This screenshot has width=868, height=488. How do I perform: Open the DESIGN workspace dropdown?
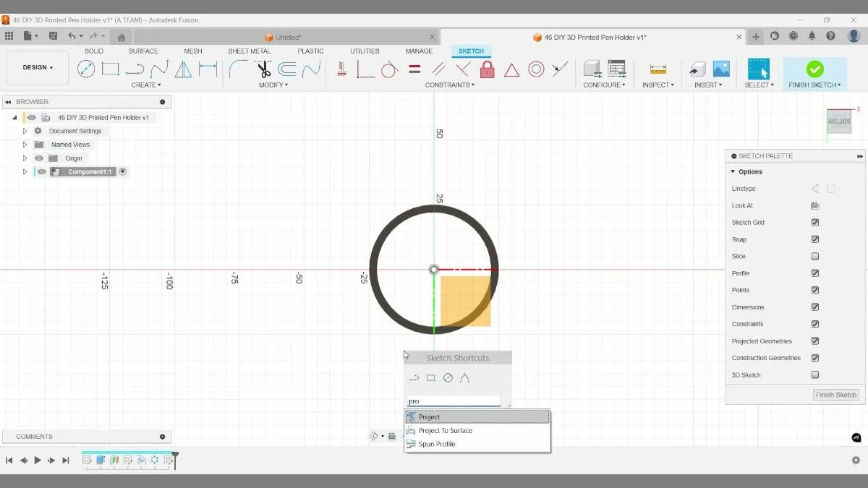click(x=37, y=67)
